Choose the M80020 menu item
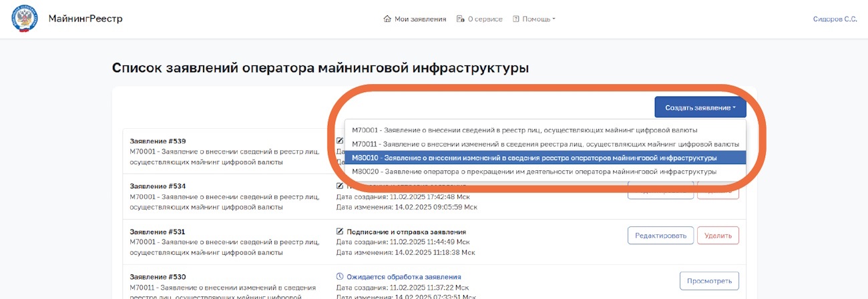868x299 pixels. [545, 172]
